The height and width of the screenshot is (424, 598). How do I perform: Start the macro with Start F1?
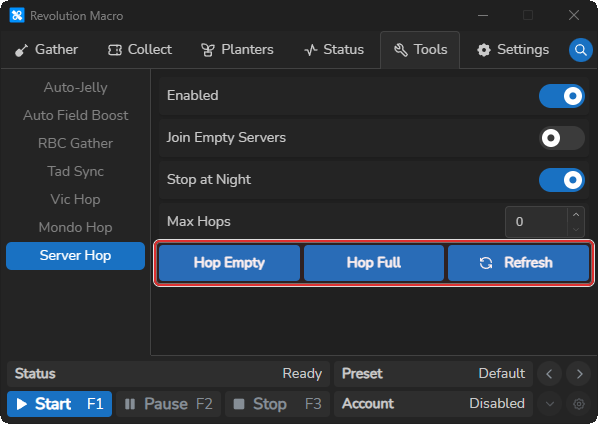click(59, 404)
